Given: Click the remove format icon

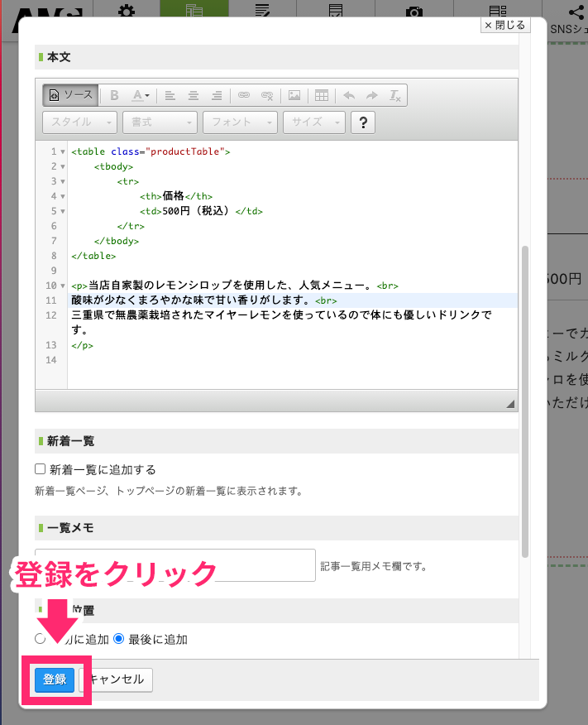Looking at the screenshot, I should [x=395, y=95].
